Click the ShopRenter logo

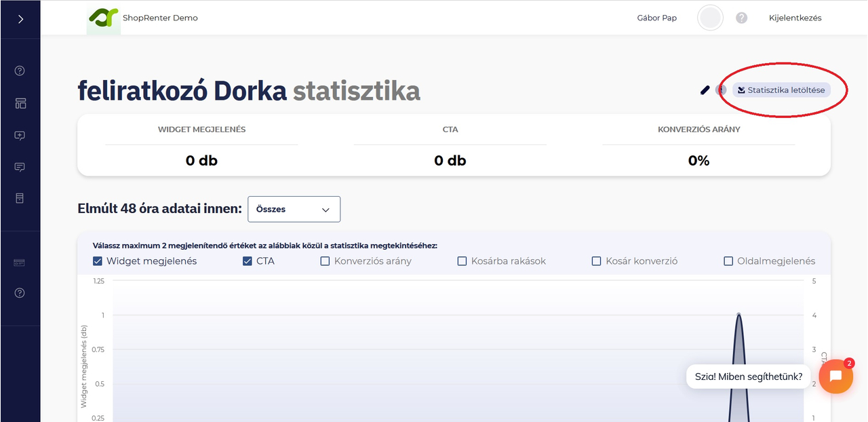click(103, 18)
